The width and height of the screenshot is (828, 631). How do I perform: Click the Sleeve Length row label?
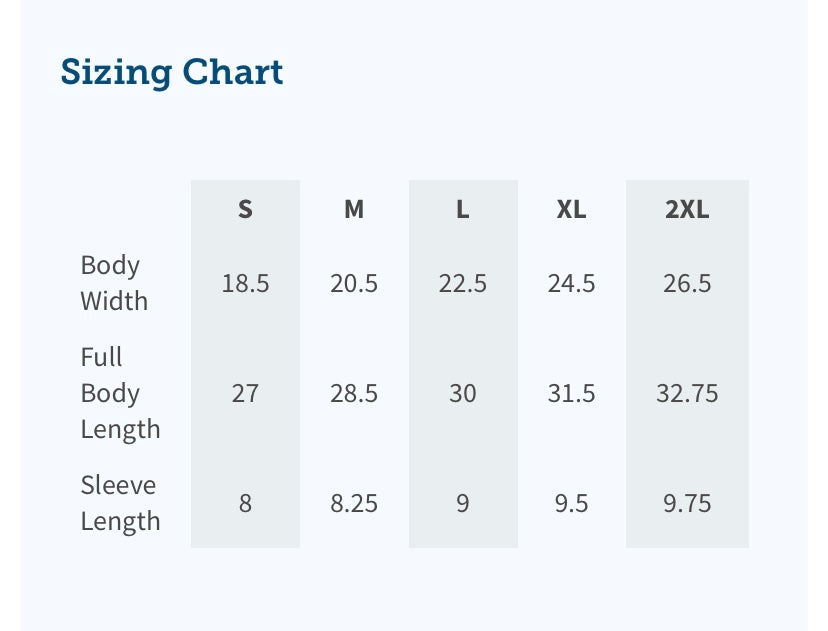tap(119, 503)
